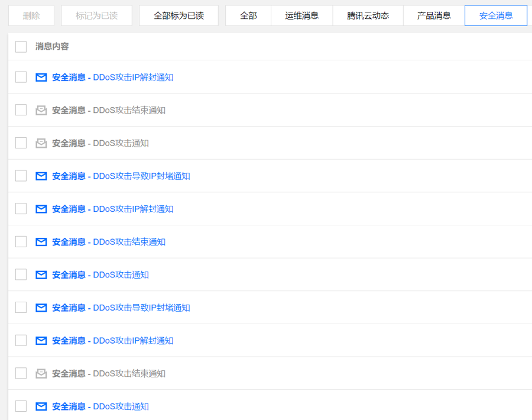The height and width of the screenshot is (420, 532).
Task: Click unread envelope on sixth DDoS攻击结束通知 row
Action: [x=41, y=241]
